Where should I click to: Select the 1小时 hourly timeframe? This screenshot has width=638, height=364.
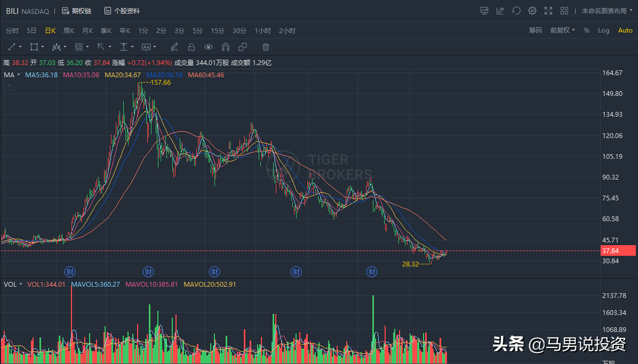pos(263,31)
